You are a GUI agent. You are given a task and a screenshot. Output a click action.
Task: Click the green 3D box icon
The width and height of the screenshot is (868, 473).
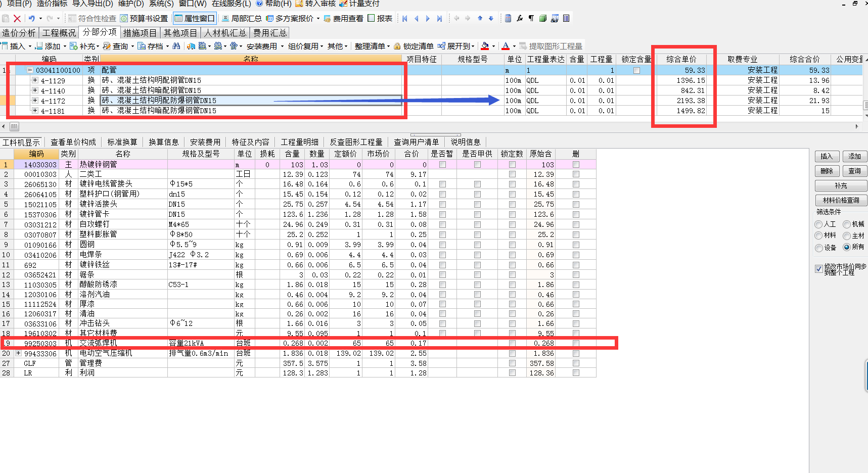(x=543, y=18)
